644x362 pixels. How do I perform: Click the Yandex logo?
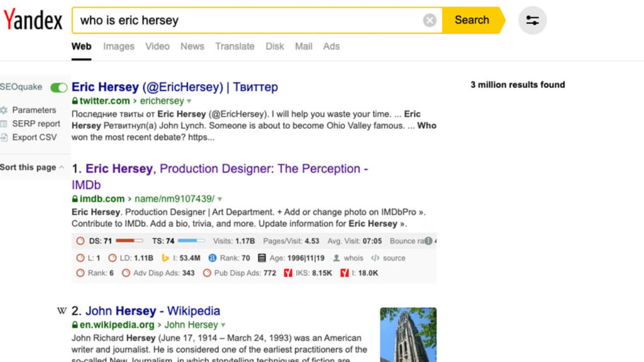[33, 20]
